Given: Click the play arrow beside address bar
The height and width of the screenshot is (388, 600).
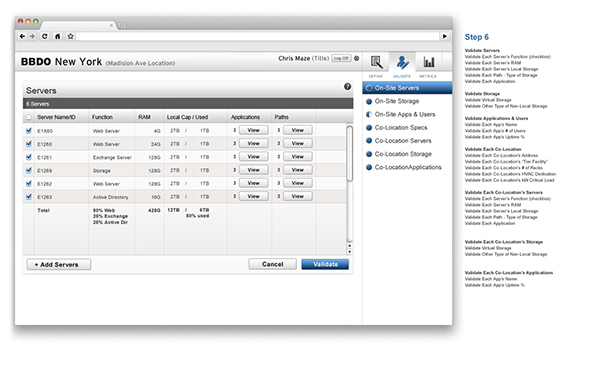Looking at the screenshot, I should (x=445, y=36).
